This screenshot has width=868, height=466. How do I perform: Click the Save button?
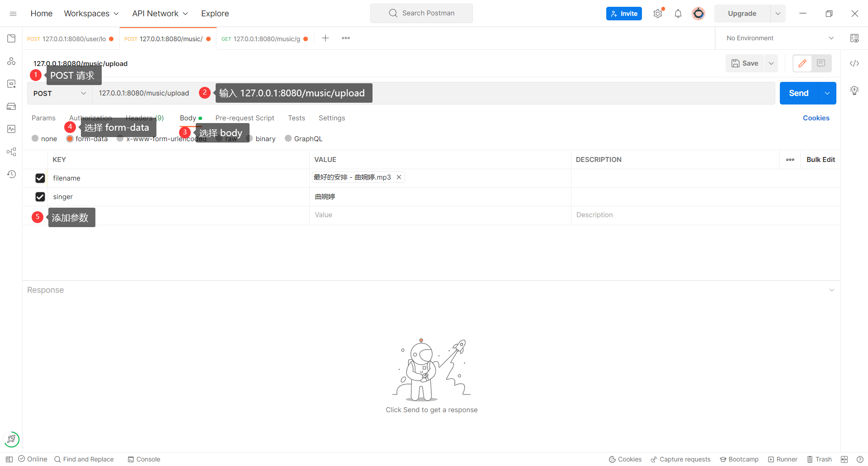point(745,63)
